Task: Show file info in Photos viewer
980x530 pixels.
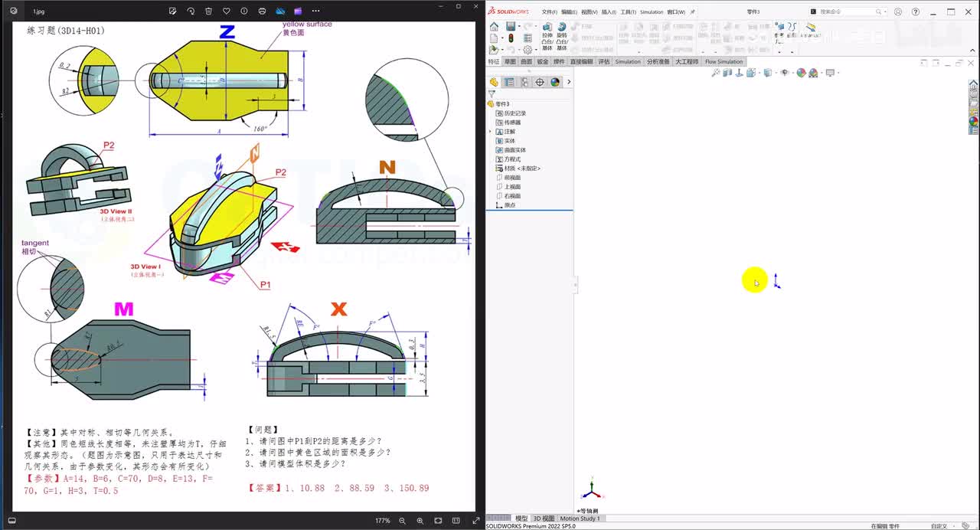Action: click(244, 11)
